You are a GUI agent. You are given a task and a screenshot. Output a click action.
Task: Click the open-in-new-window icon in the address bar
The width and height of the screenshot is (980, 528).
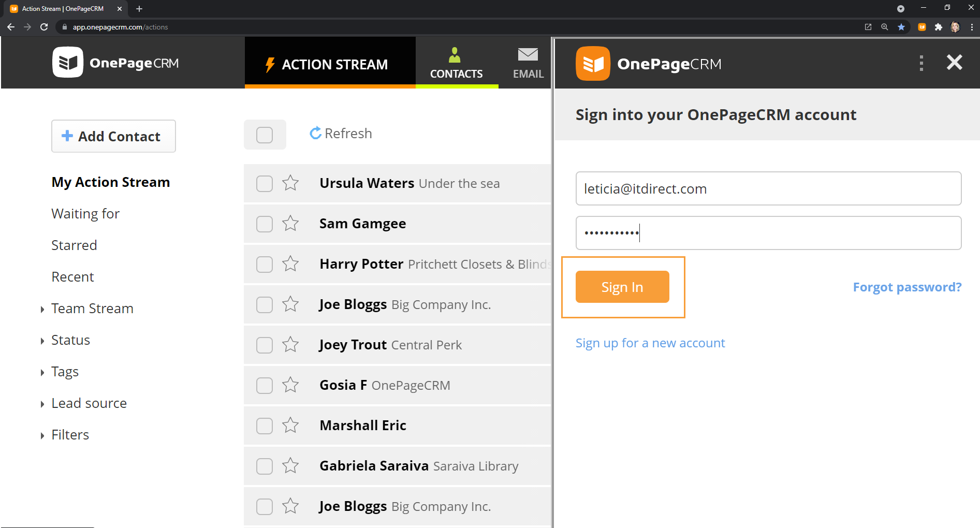(x=868, y=27)
